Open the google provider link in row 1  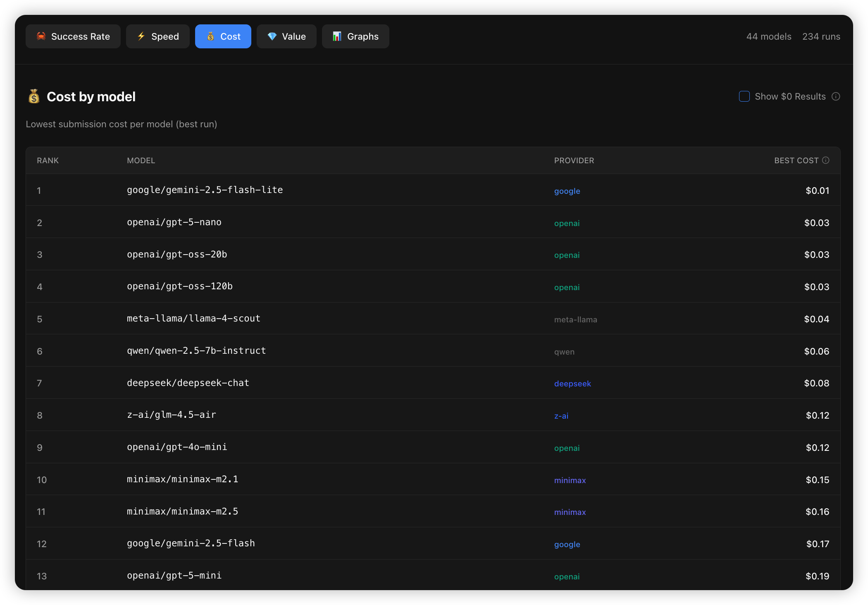567,191
